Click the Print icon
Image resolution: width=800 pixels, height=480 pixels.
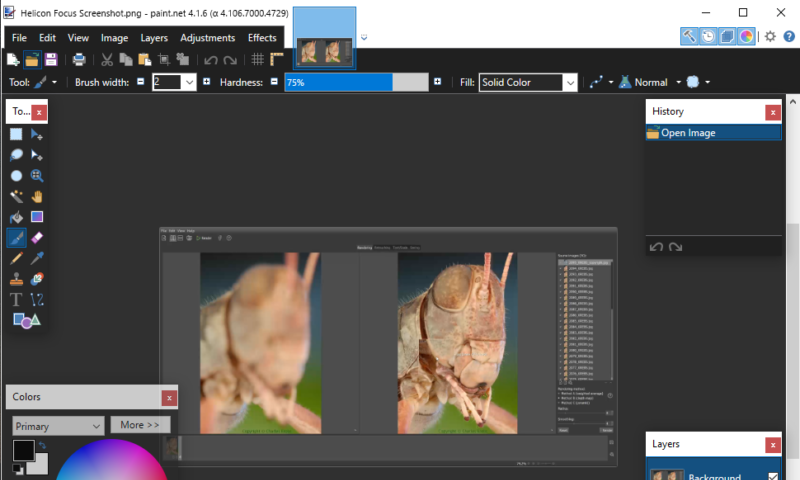(79, 60)
